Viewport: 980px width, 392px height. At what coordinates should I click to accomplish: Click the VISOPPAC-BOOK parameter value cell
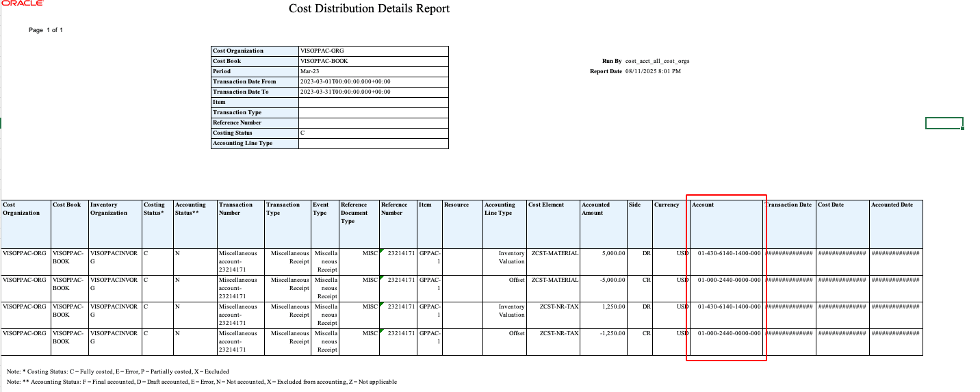click(374, 61)
